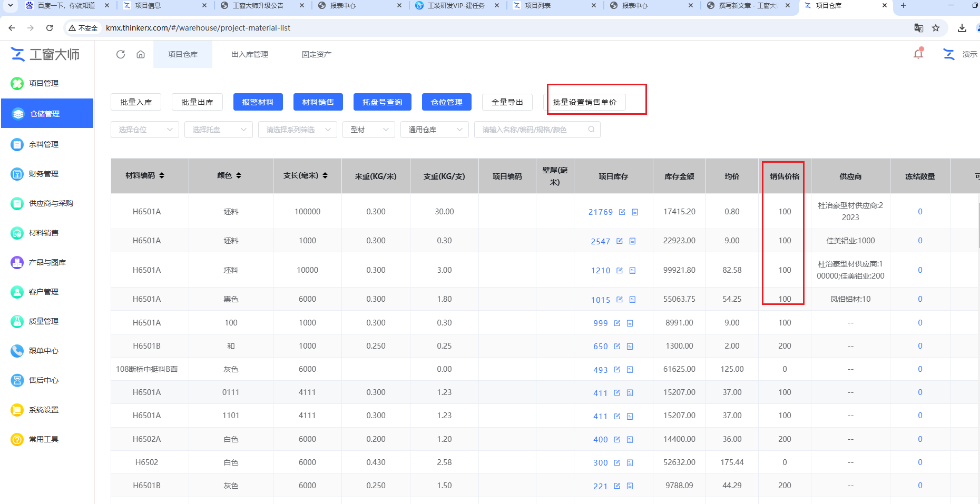Open the 型材 material type dropdown
Image resolution: width=980 pixels, height=504 pixels.
[x=369, y=130]
